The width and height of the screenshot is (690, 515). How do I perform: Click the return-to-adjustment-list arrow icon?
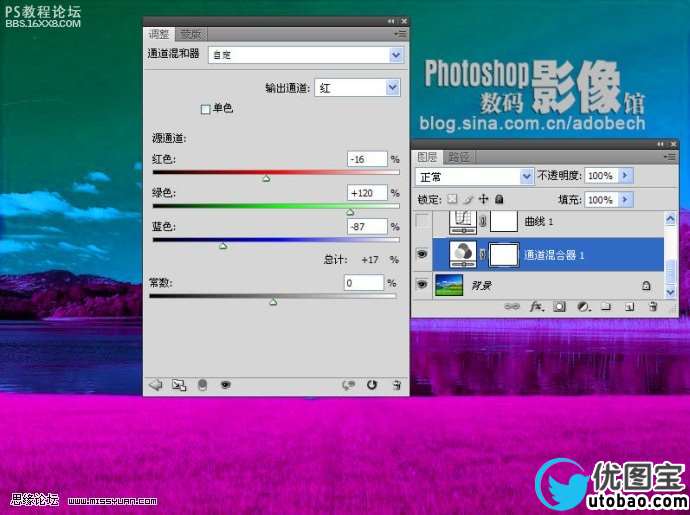pyautogui.click(x=155, y=385)
